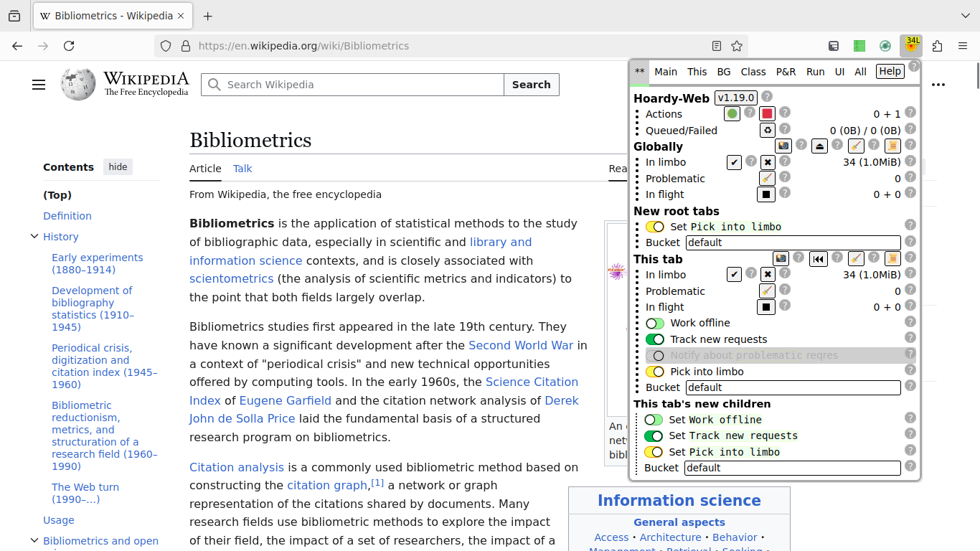Image resolution: width=980 pixels, height=551 pixels.
Task: Click the help icon next to v1.19.0
Action: [767, 96]
